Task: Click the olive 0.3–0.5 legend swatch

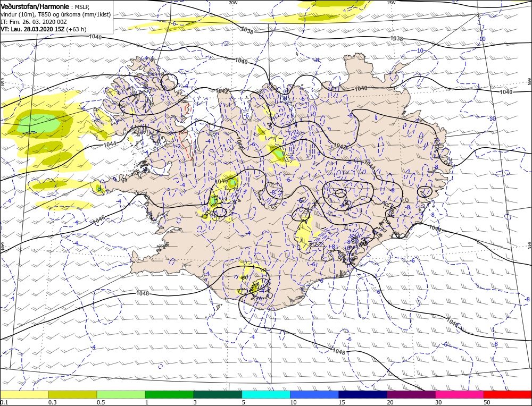Action: [72, 394]
